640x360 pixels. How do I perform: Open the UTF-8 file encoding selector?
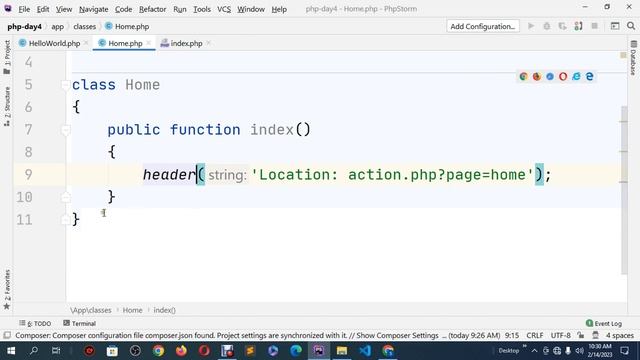coord(560,336)
